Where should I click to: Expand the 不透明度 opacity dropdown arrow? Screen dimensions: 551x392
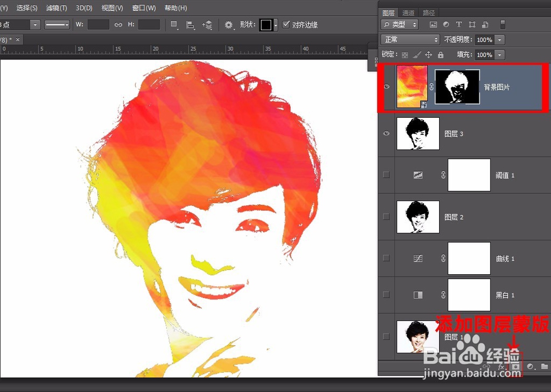pyautogui.click(x=499, y=40)
